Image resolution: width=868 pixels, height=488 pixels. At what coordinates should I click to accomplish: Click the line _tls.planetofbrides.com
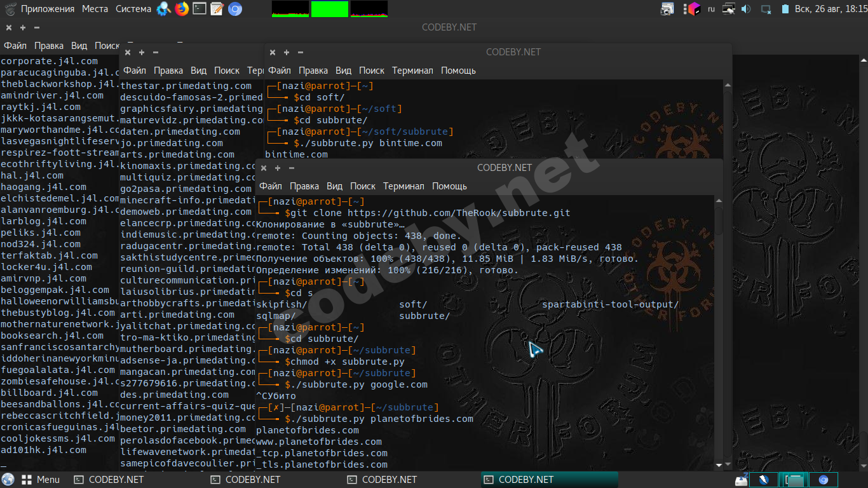point(322,464)
